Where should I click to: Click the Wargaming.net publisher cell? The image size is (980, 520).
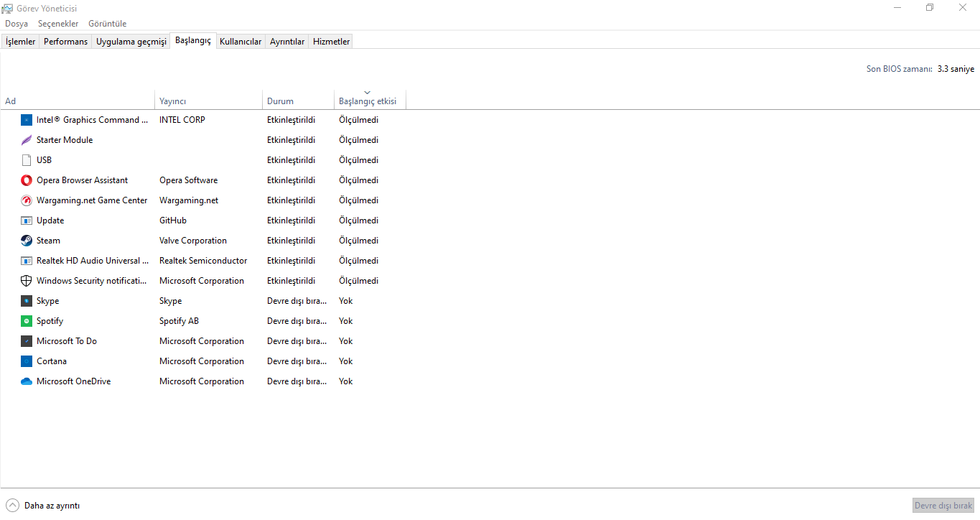pyautogui.click(x=189, y=200)
